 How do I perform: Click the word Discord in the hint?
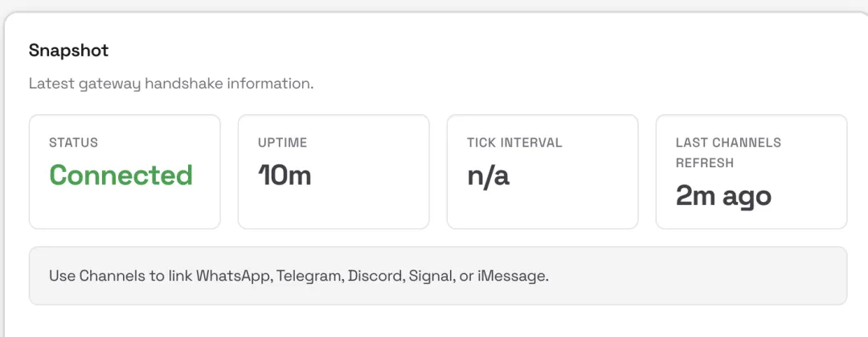coord(376,276)
